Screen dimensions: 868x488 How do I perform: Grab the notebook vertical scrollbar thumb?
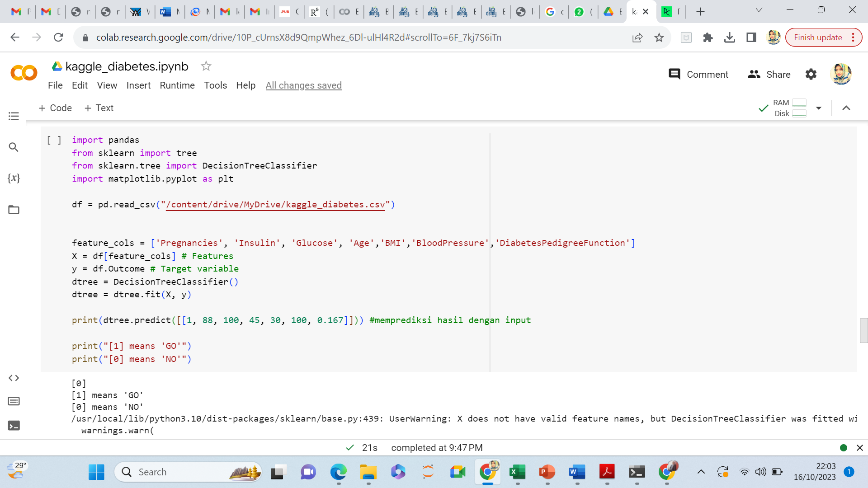point(863,331)
